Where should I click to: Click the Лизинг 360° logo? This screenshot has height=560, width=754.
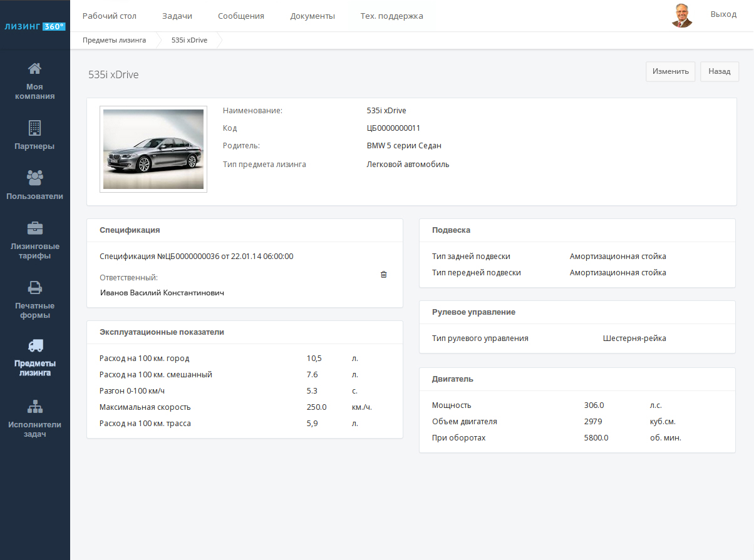pos(35,26)
